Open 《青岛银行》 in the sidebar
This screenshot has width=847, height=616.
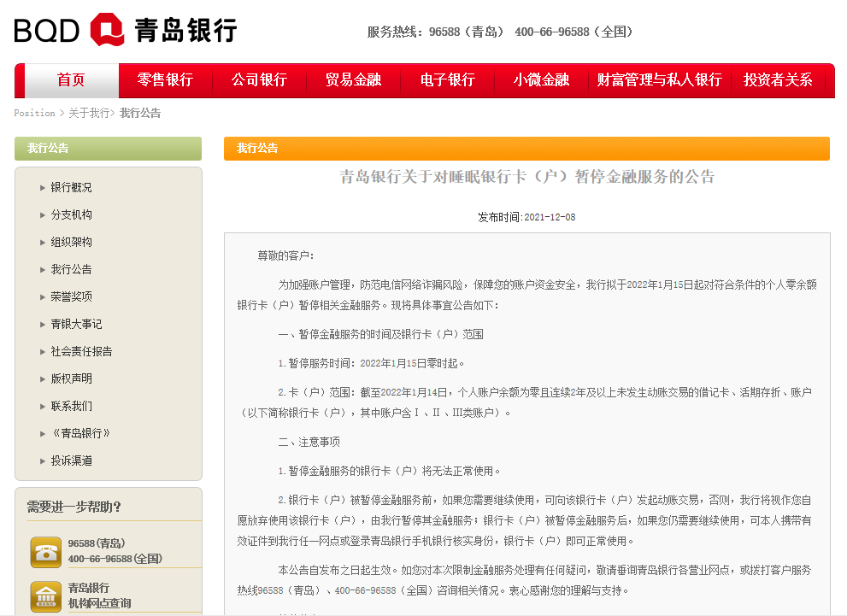80,433
